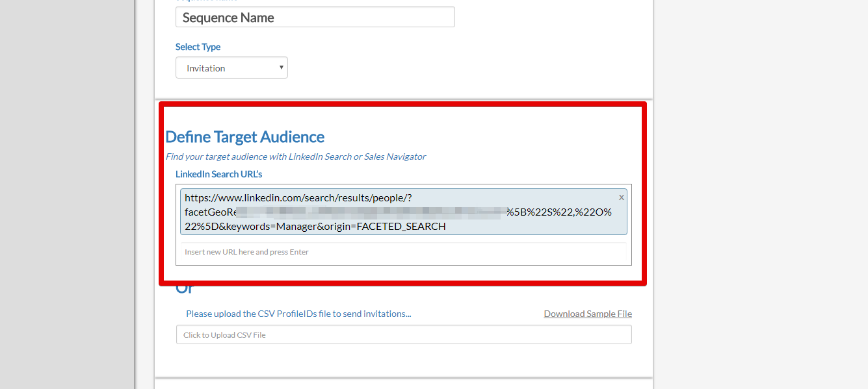Remove the LinkedIn search URL with x
The height and width of the screenshot is (389, 868).
point(621,197)
